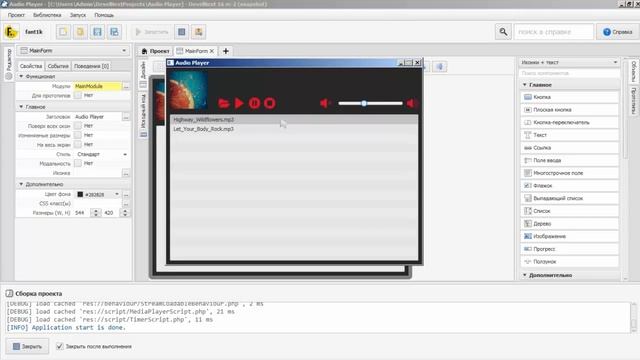Click the loud speaker icon beside volume slider
The height and width of the screenshot is (360, 640).
(x=411, y=103)
